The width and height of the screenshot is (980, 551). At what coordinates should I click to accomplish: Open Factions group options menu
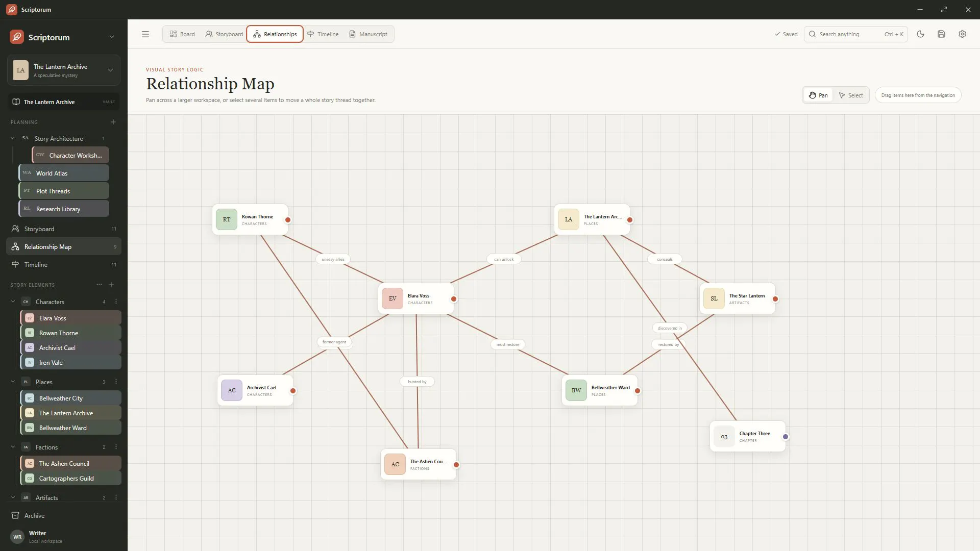click(x=116, y=447)
